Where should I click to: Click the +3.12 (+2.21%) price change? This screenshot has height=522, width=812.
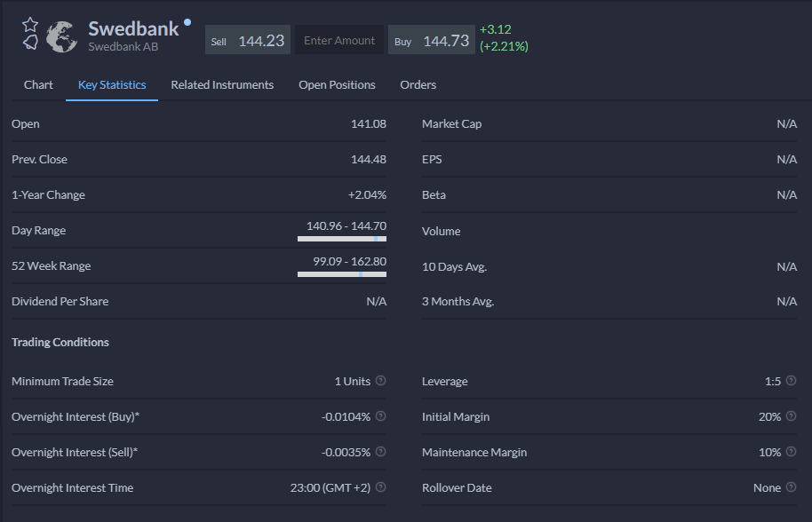click(504, 38)
